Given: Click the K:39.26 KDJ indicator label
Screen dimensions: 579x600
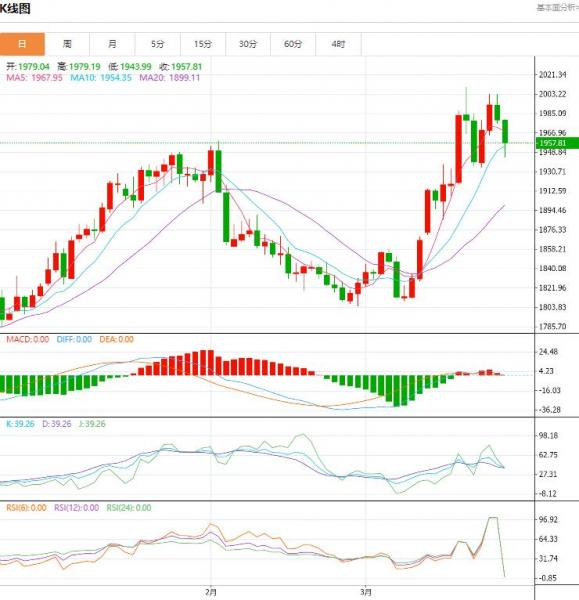Looking at the screenshot, I should 20,424.
